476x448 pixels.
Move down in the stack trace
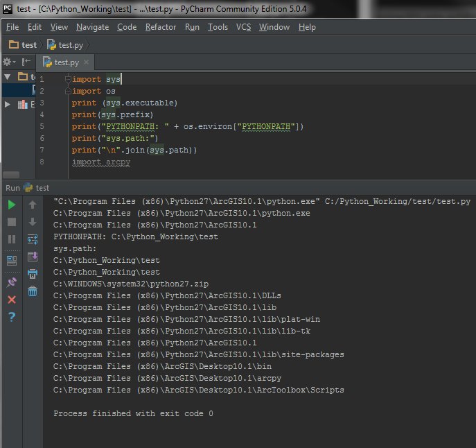(33, 222)
